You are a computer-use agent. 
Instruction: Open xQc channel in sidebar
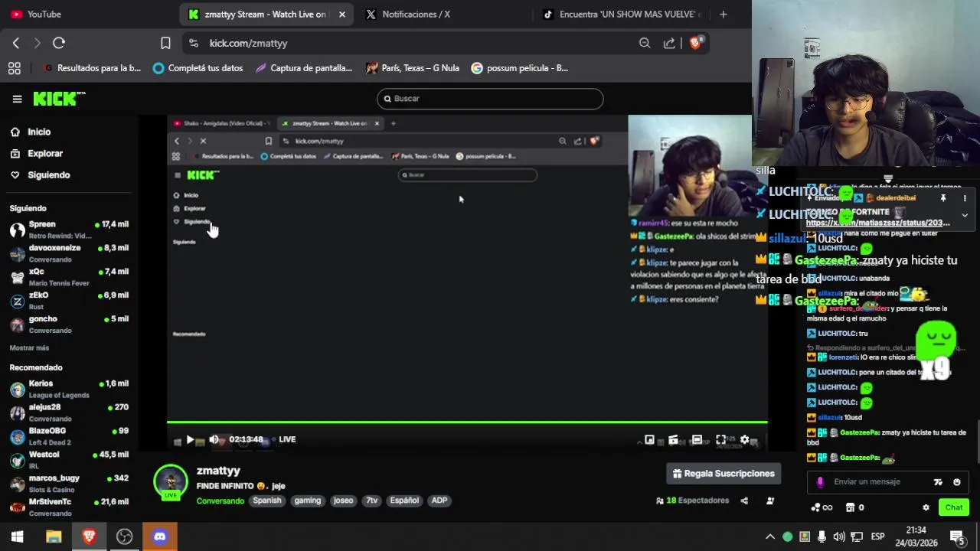coord(69,277)
